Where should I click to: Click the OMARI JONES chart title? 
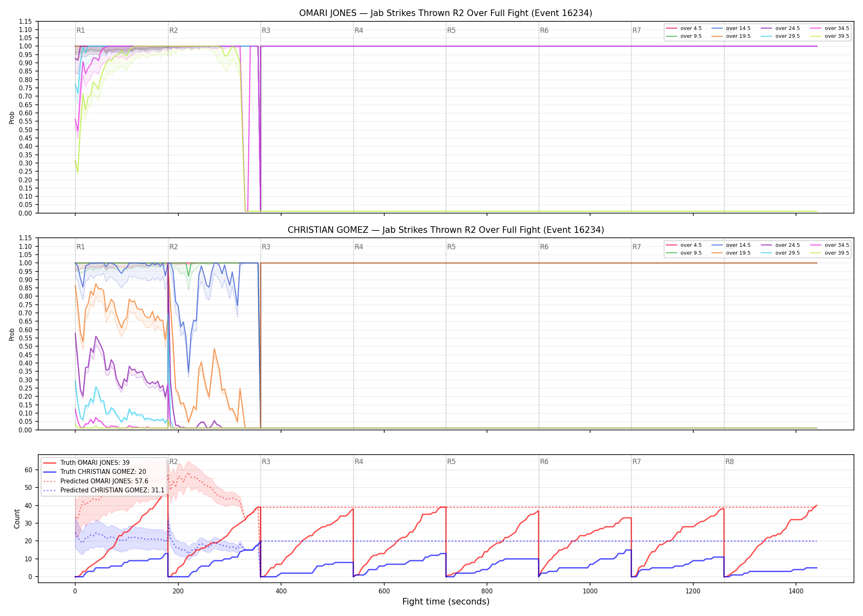coord(445,13)
